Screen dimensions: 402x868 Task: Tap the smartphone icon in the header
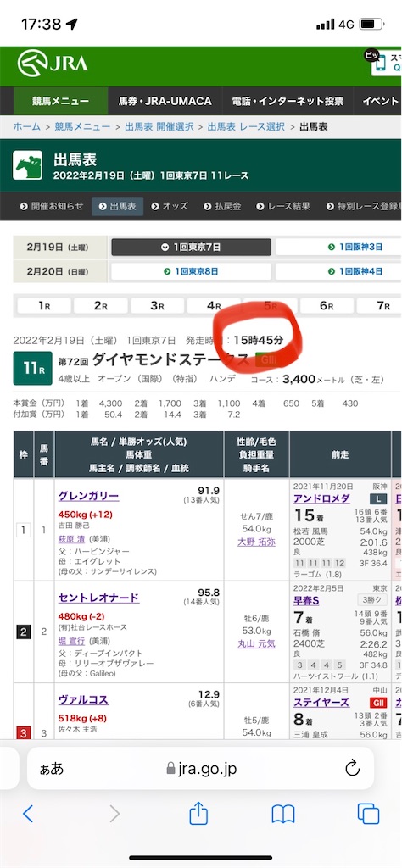tap(380, 64)
